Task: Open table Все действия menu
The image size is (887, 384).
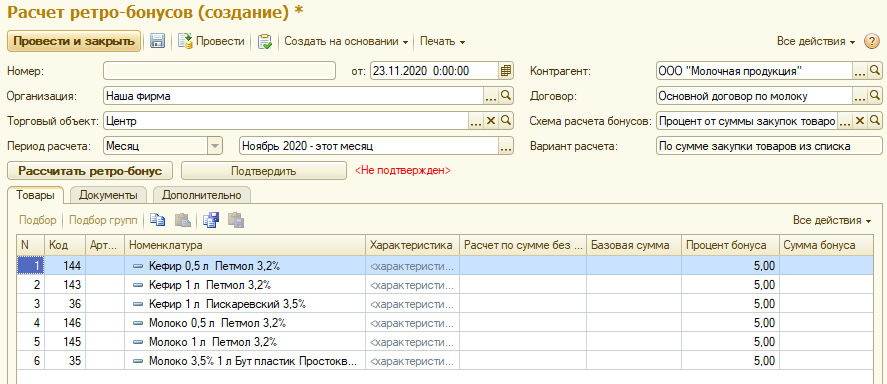Action: [832, 220]
